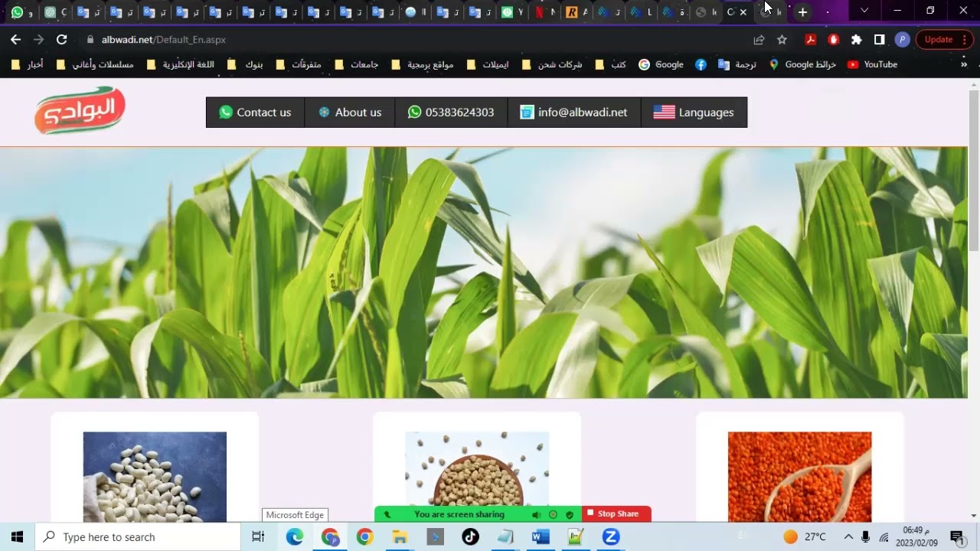Open the Windows Start menu
This screenshot has width=980, height=551.
[x=17, y=537]
